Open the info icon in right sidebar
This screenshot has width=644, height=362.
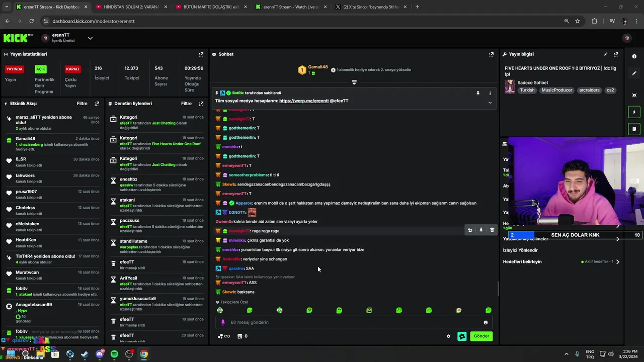click(x=634, y=56)
